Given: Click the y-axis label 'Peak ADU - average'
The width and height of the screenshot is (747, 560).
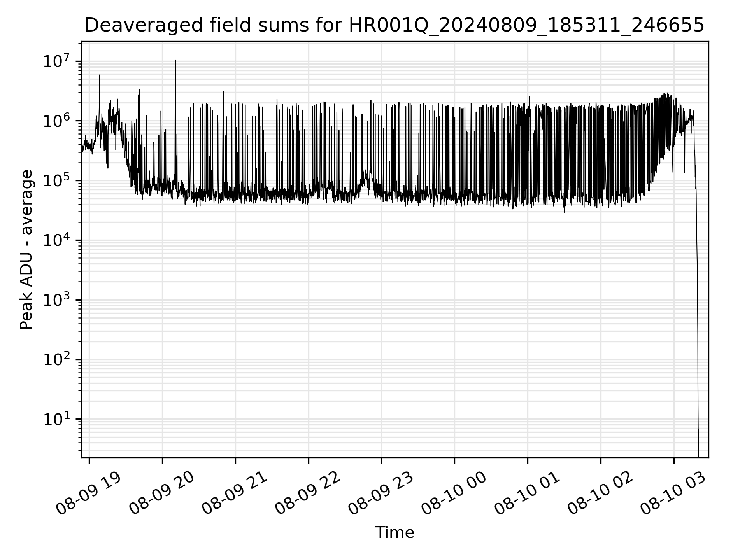Looking at the screenshot, I should point(26,250).
